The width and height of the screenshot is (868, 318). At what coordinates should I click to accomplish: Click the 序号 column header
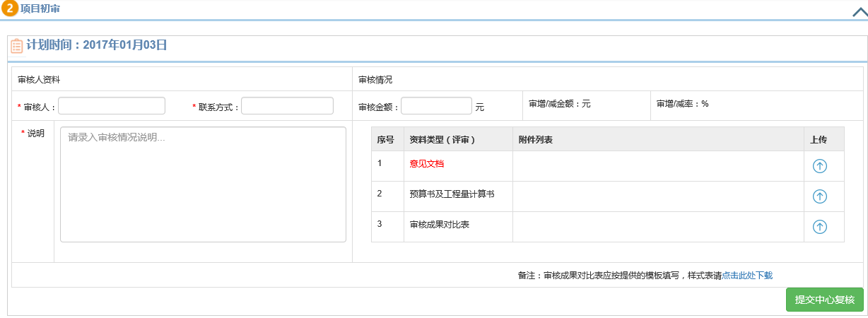pyautogui.click(x=385, y=140)
